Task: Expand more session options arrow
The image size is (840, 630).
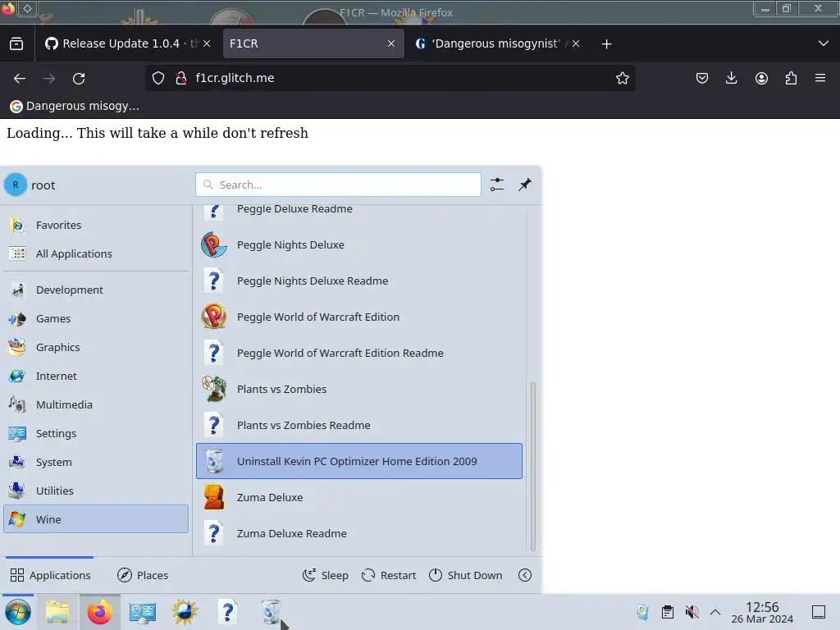Action: coord(525,575)
